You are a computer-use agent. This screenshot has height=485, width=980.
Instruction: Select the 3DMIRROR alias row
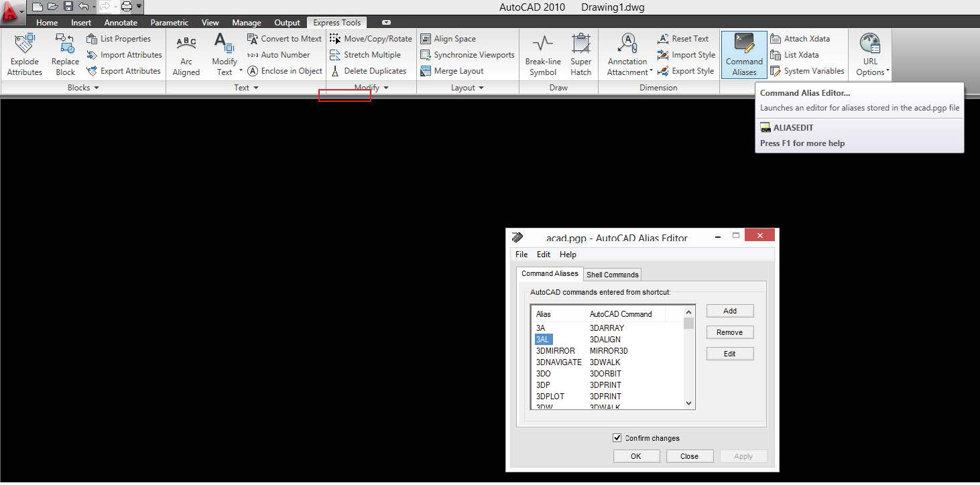(608, 351)
